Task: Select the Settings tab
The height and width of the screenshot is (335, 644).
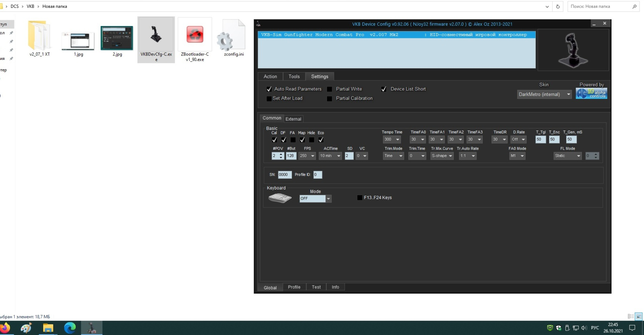Action: coord(320,77)
